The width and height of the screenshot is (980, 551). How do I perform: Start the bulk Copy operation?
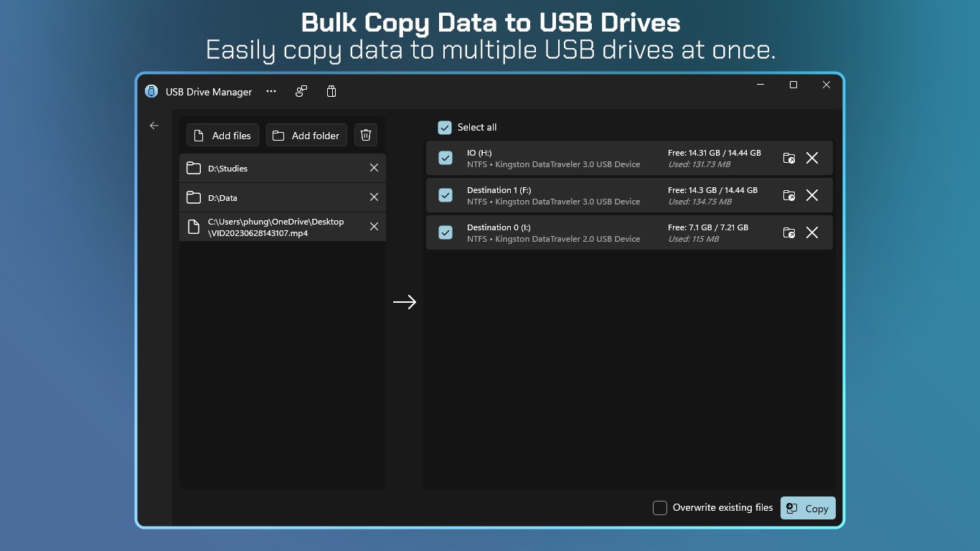click(x=808, y=508)
